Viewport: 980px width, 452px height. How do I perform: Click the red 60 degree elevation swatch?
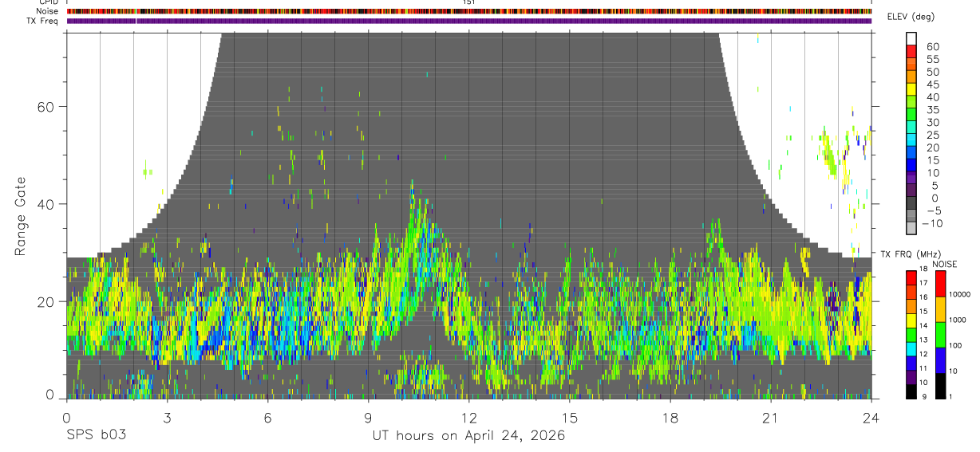[x=911, y=52]
